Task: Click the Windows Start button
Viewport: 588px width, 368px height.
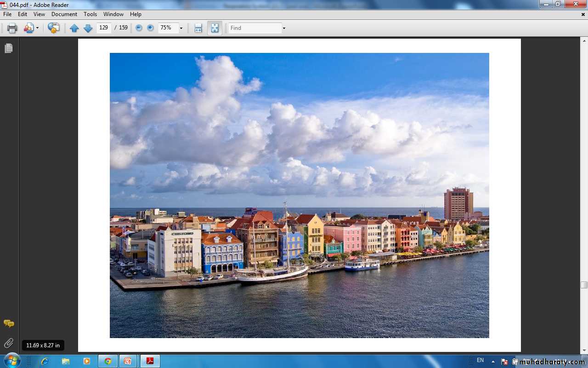Action: (12, 361)
